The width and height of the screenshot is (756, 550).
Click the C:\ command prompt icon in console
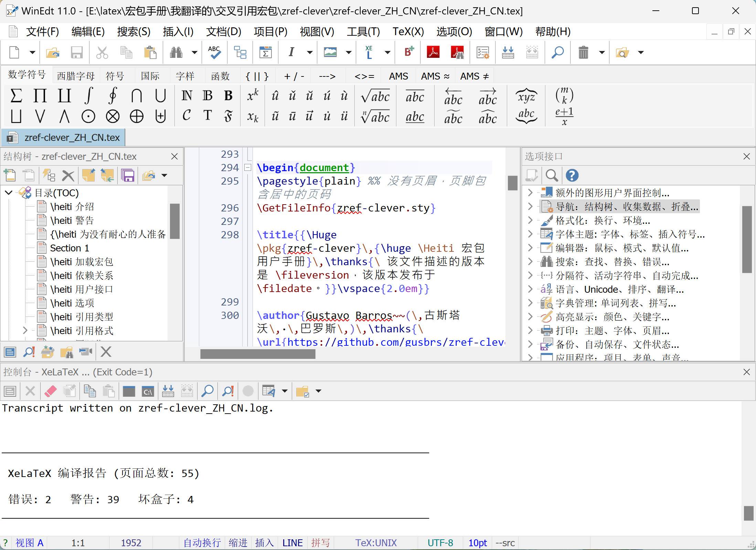(x=148, y=391)
